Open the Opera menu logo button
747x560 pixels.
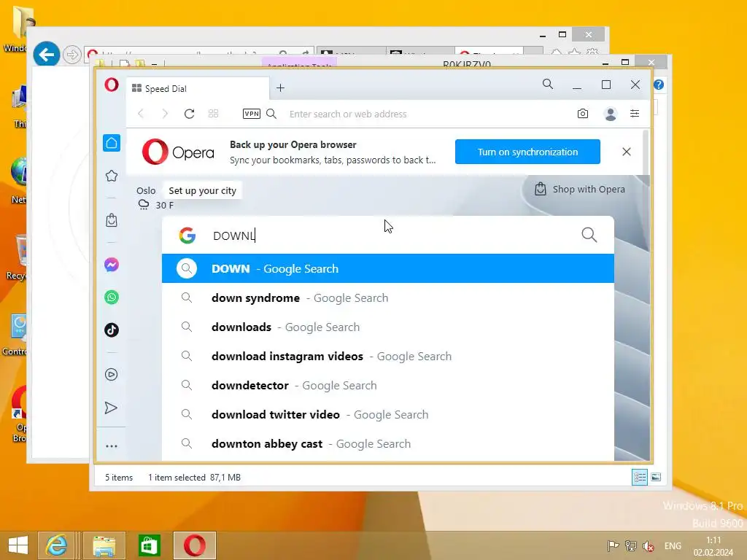click(x=112, y=85)
